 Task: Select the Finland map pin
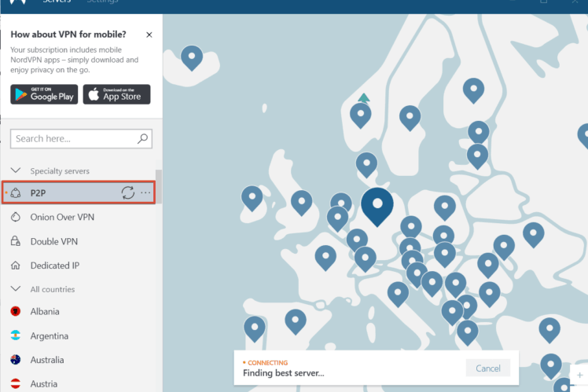(474, 90)
